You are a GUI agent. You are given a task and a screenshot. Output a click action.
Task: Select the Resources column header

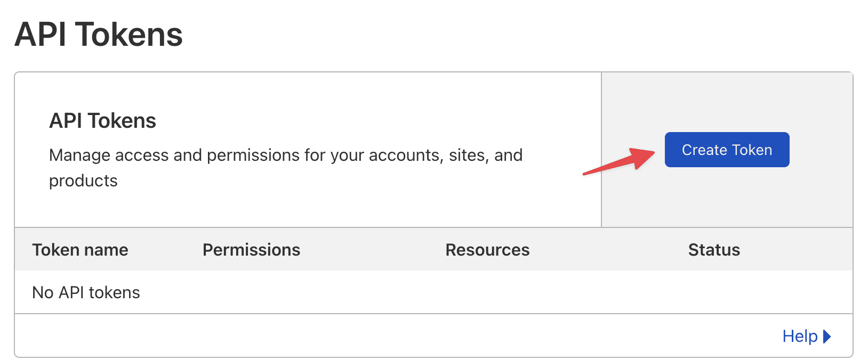pos(487,250)
